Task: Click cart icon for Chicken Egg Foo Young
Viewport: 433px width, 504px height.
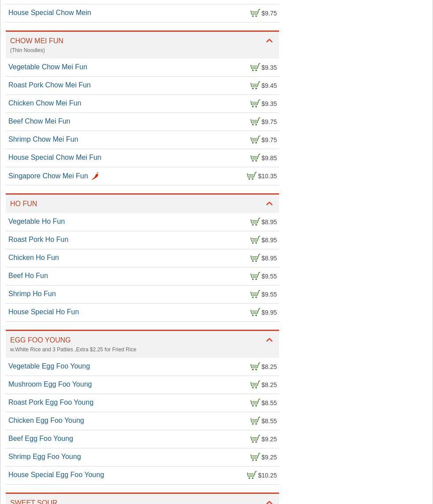Action: click(x=255, y=421)
